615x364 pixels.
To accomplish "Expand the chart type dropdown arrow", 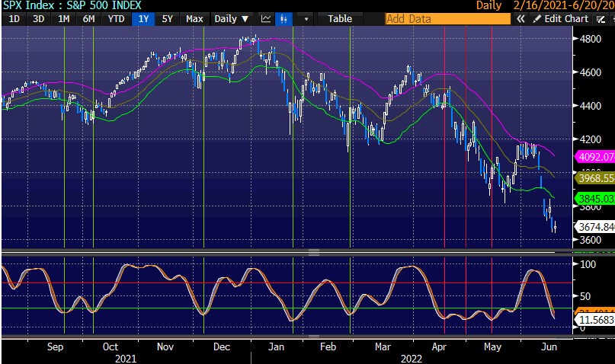I will [x=306, y=18].
